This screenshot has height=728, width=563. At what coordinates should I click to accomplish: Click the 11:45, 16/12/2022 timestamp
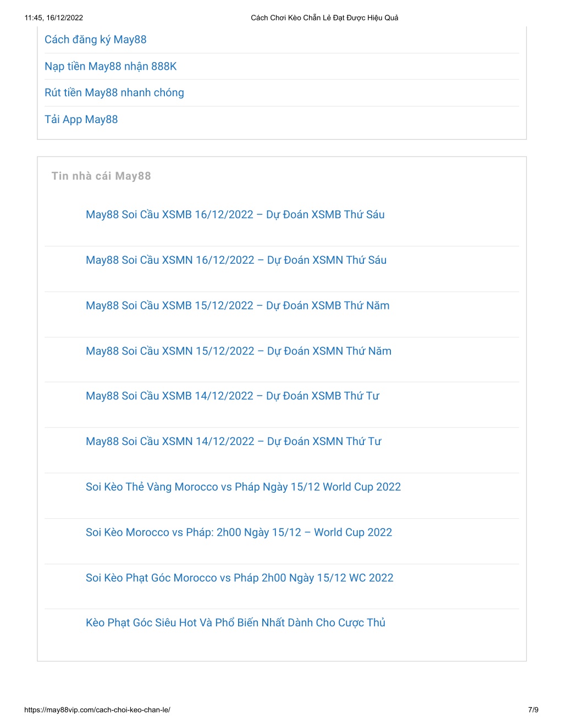54,18
